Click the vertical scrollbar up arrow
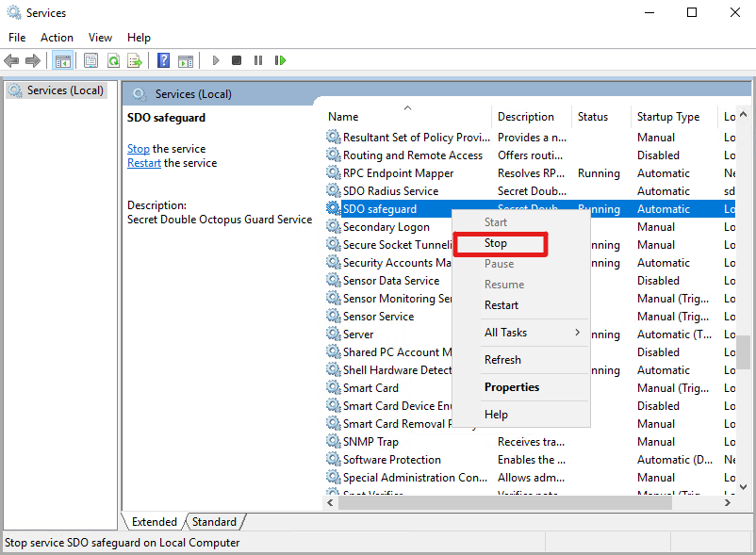 (x=744, y=115)
